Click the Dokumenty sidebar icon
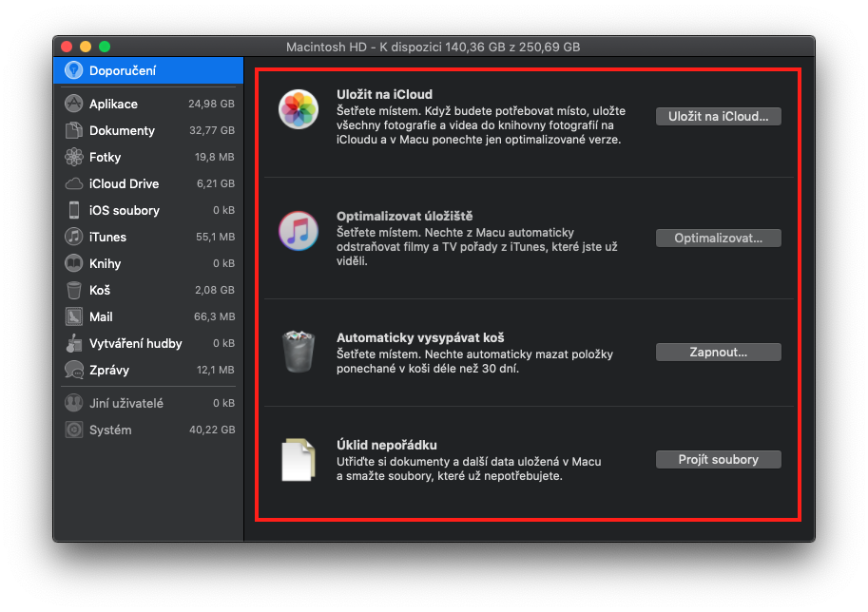 (73, 130)
